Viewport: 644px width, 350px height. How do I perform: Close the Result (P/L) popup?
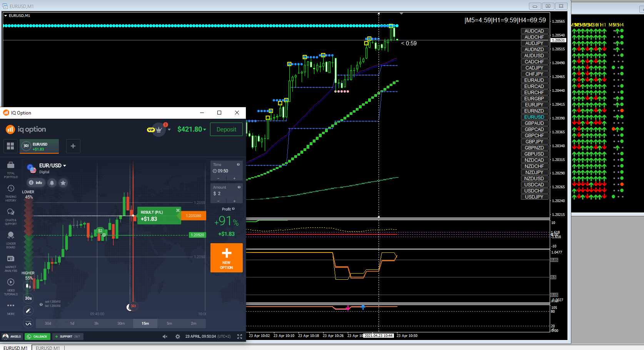178,210
